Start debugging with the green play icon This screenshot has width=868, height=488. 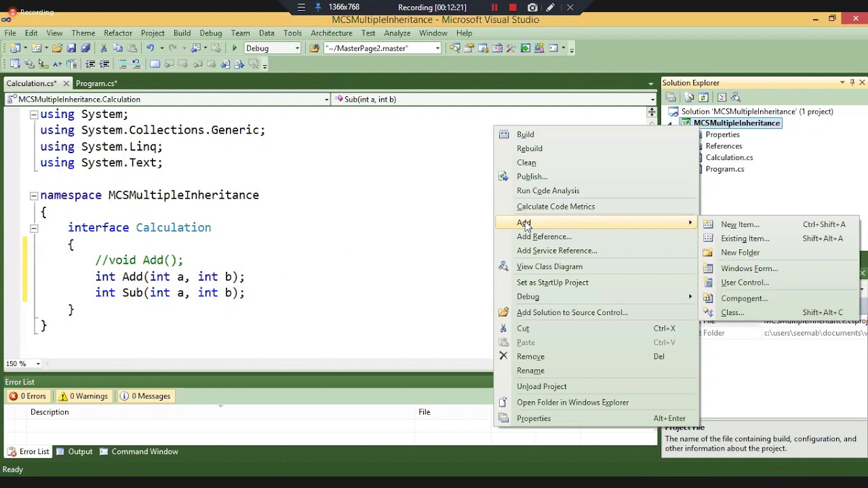tap(235, 48)
